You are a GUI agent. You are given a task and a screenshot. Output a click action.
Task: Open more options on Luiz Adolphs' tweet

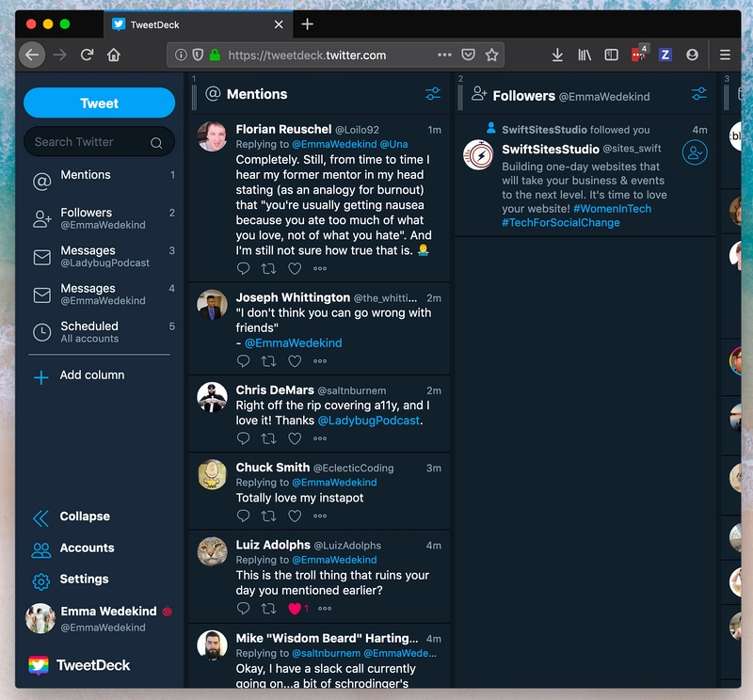click(x=325, y=609)
